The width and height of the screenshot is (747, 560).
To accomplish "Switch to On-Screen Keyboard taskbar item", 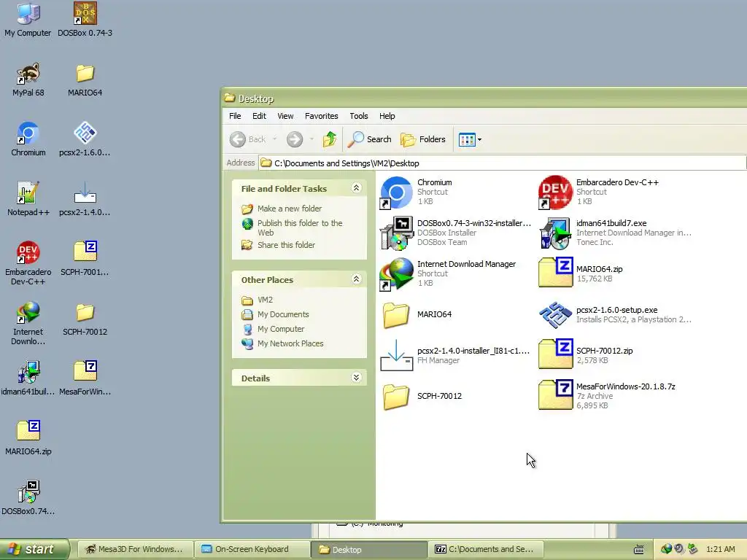I will click(252, 549).
